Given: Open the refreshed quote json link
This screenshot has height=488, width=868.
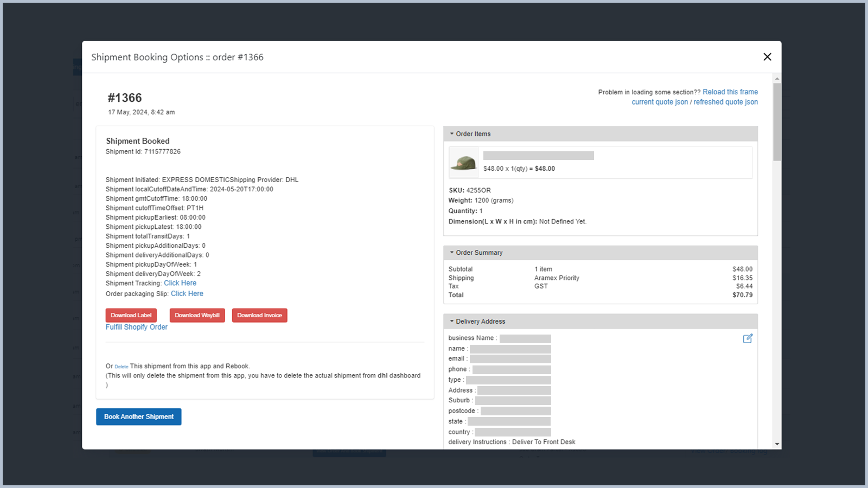Looking at the screenshot, I should 725,102.
